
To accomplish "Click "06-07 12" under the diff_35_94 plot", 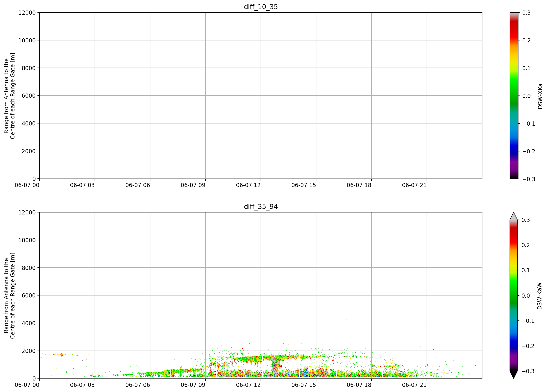I will (249, 385).
